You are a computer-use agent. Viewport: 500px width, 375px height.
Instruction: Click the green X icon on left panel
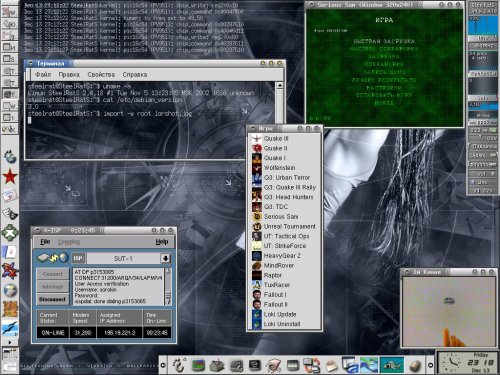tap(10, 233)
